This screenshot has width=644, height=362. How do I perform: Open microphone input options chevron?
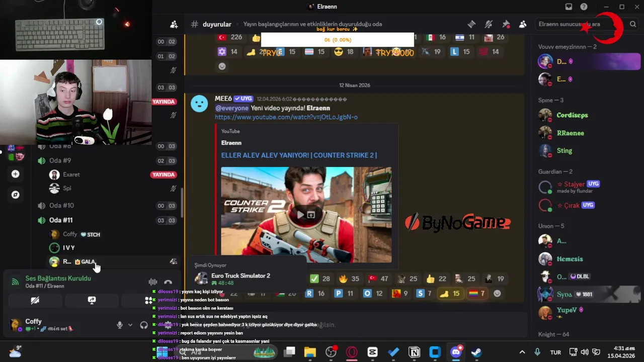130,325
